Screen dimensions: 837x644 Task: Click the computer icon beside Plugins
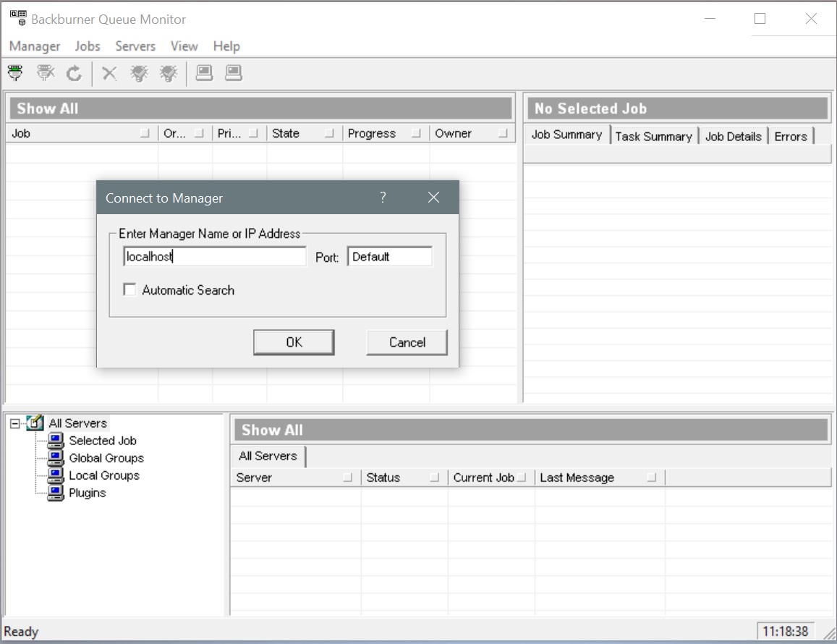(x=56, y=492)
